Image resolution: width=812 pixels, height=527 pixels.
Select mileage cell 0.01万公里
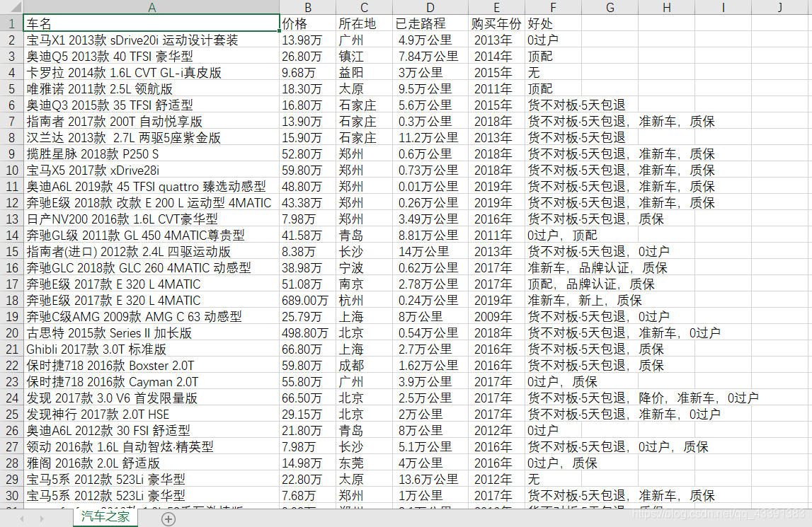coord(430,186)
